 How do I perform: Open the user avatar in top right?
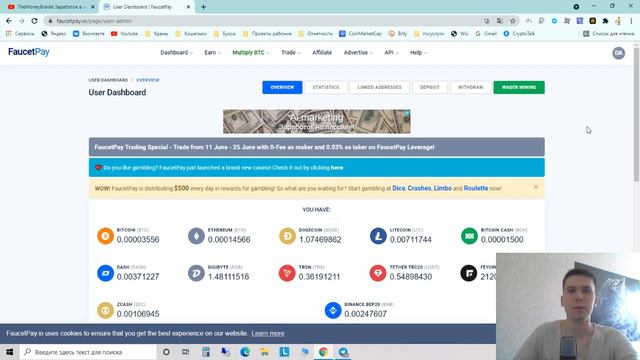[618, 53]
